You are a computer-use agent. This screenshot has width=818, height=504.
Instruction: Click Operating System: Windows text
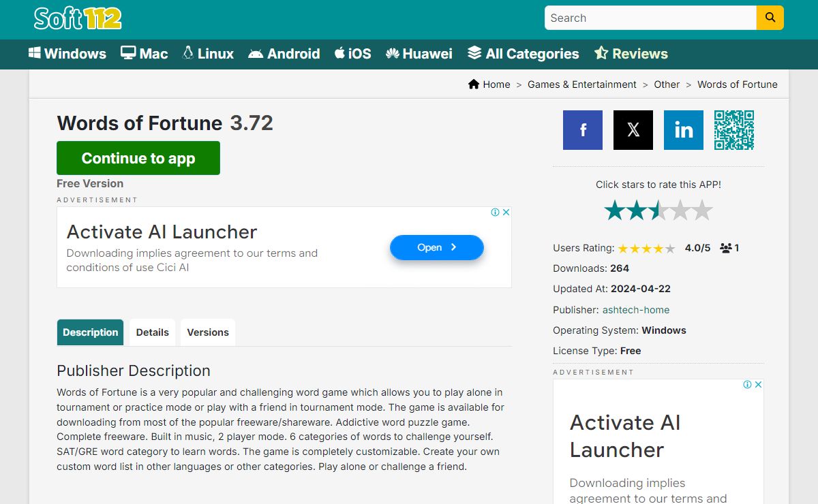tap(620, 330)
